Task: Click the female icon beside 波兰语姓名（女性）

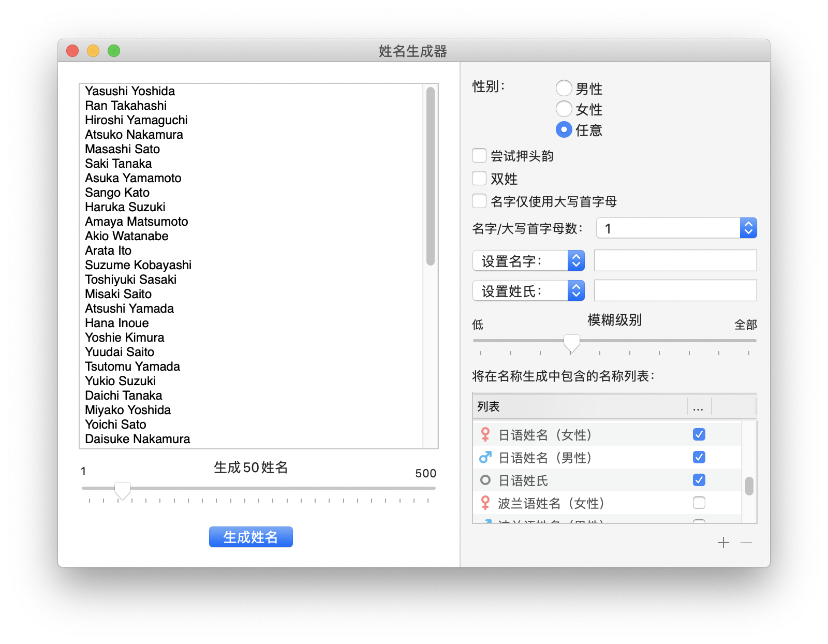Action: [484, 502]
